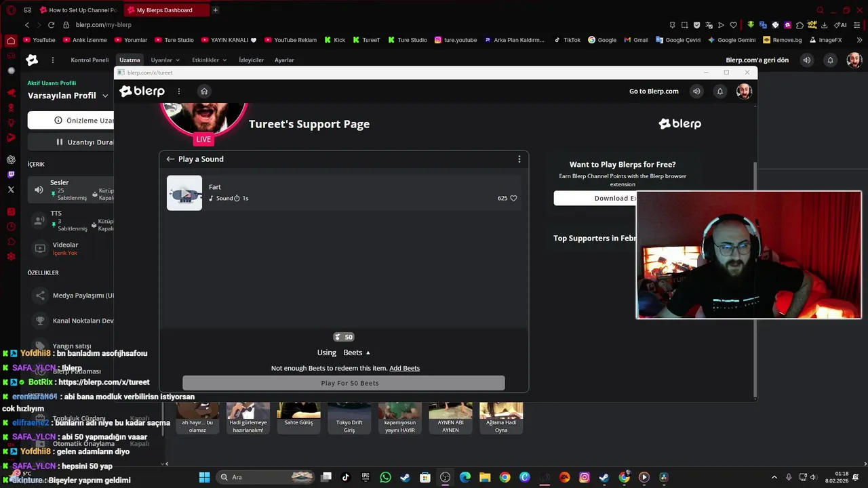The width and height of the screenshot is (868, 488).
Task: Click the browser back arrow
Action: pyautogui.click(x=27, y=25)
